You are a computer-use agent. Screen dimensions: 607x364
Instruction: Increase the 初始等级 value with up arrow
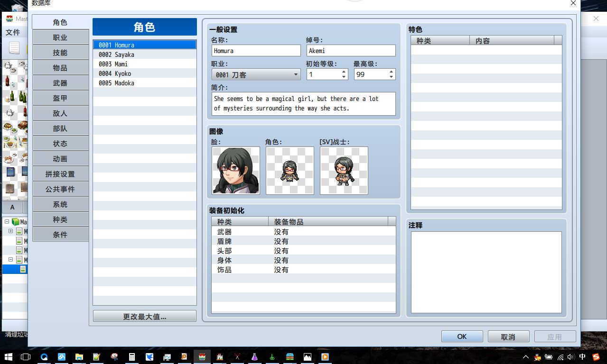[x=344, y=72]
